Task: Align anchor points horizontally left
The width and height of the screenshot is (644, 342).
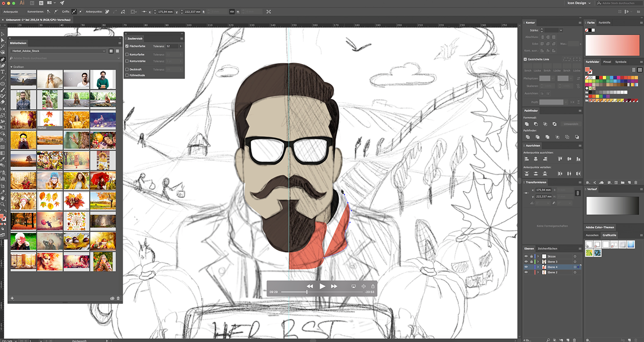Action: 527,159
